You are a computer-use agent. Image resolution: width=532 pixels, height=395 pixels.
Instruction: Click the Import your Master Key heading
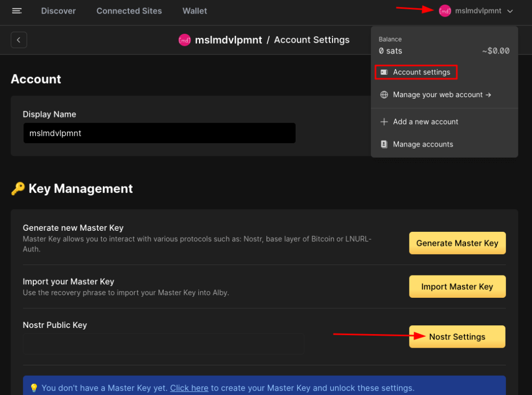(x=69, y=282)
